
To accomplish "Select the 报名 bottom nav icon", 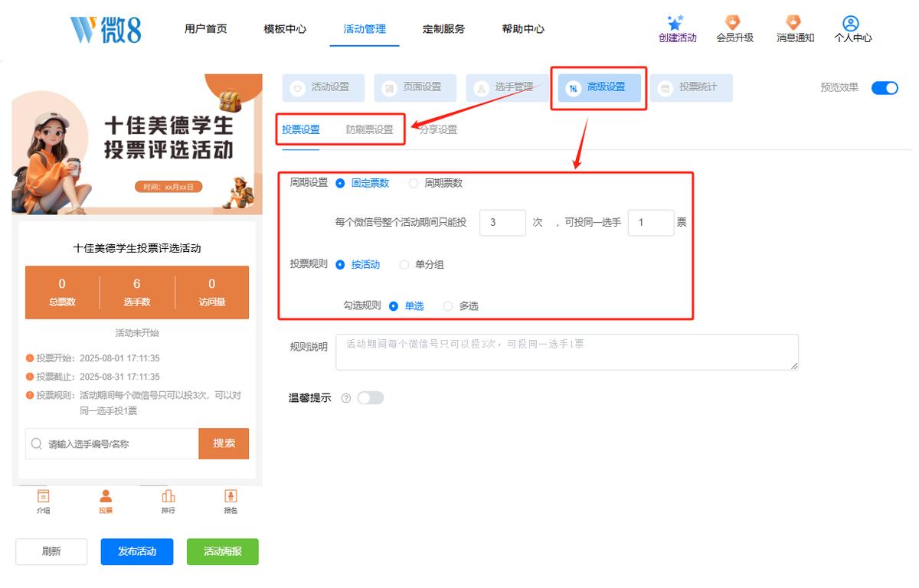I will point(231,496).
